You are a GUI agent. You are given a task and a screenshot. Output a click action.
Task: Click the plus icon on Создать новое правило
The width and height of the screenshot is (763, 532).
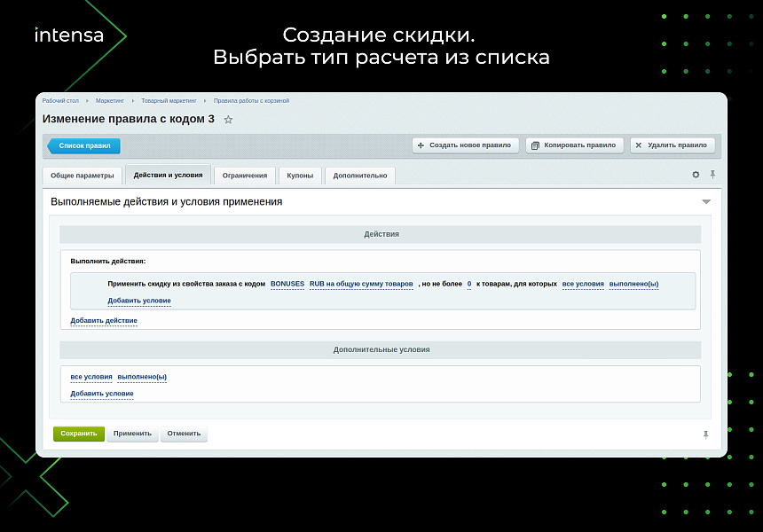point(421,145)
